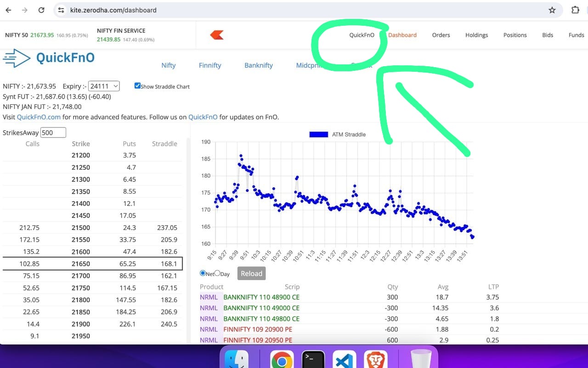588x368 pixels.
Task: Open the Holdings page
Action: pyautogui.click(x=476, y=35)
